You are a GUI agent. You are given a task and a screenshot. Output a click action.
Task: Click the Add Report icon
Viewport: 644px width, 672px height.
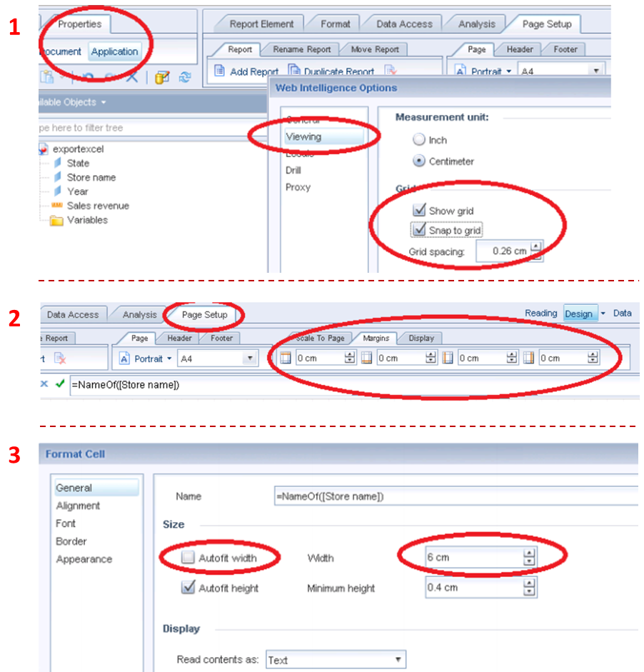coord(220,71)
